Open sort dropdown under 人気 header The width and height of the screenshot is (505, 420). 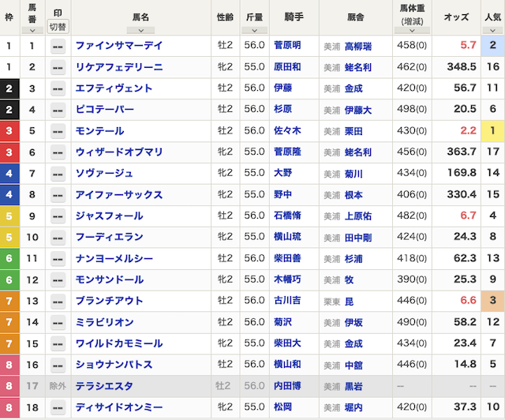coord(492,30)
